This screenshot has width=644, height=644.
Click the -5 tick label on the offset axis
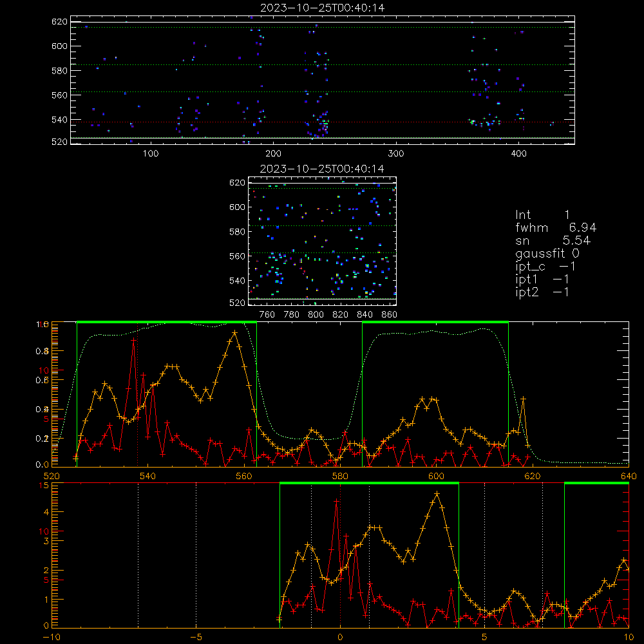tap(196, 638)
